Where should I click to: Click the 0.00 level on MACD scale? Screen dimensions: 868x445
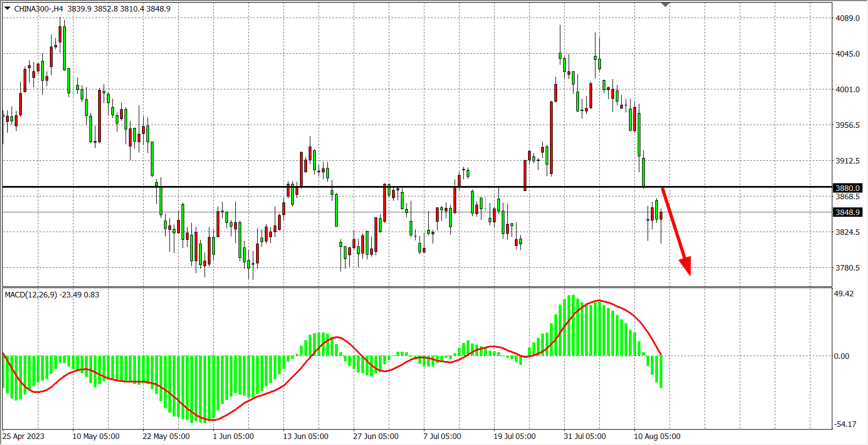tap(841, 356)
